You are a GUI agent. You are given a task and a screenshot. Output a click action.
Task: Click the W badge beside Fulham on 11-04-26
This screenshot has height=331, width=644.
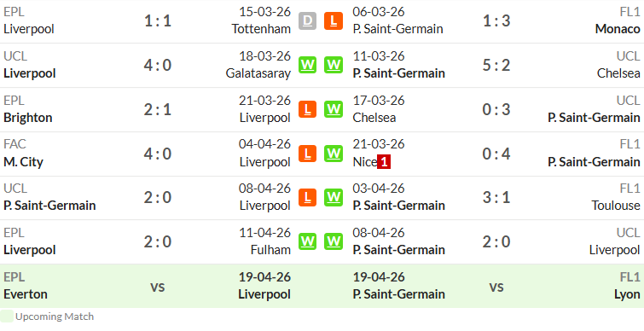(308, 241)
